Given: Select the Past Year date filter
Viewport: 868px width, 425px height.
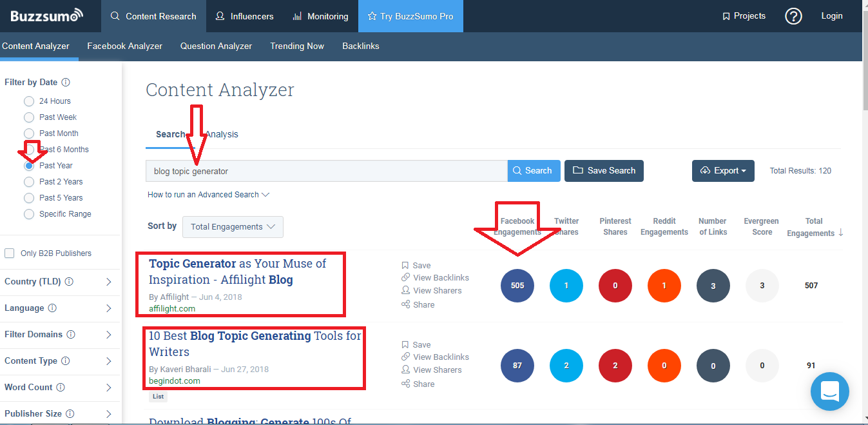Looking at the screenshot, I should pos(29,166).
